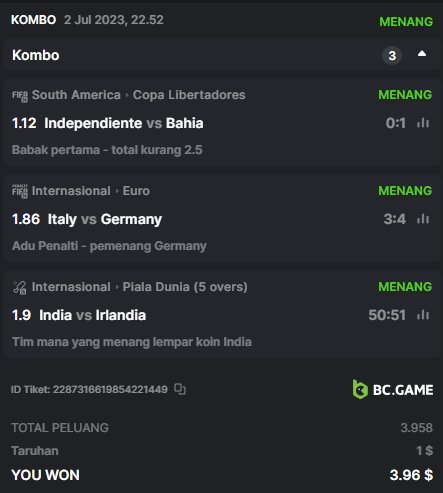The height and width of the screenshot is (493, 443).
Task: Click FIFA icon beside South America
Action: point(20,96)
